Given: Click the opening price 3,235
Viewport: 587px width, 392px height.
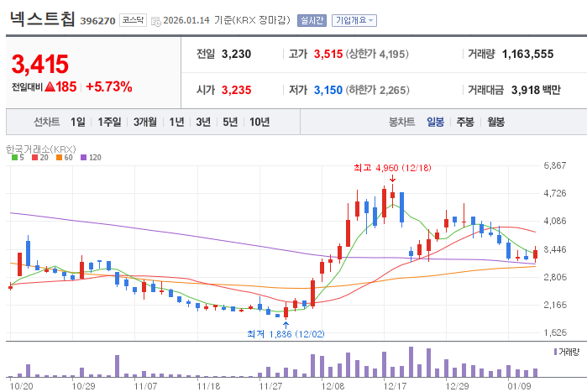Looking at the screenshot, I should [x=236, y=90].
